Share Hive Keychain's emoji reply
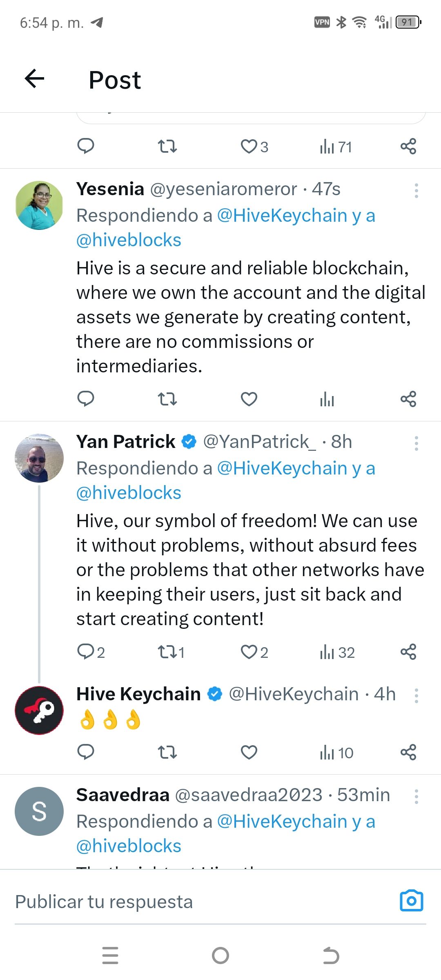 408,752
